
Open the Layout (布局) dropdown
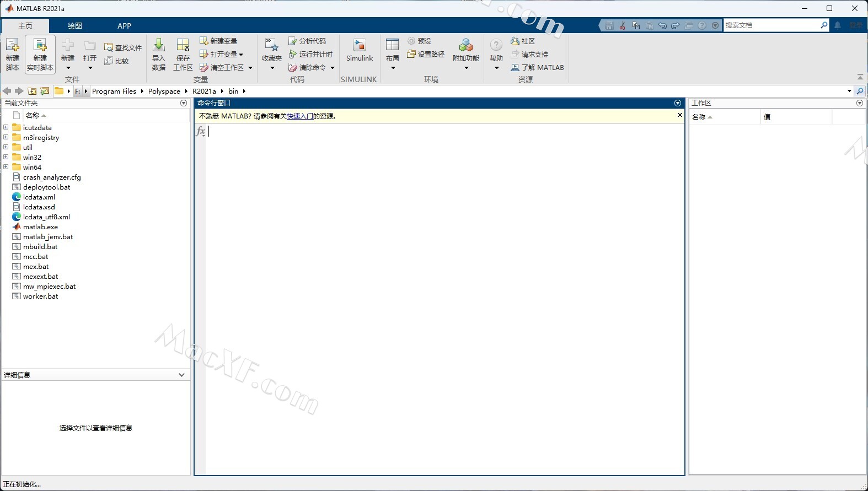[393, 68]
